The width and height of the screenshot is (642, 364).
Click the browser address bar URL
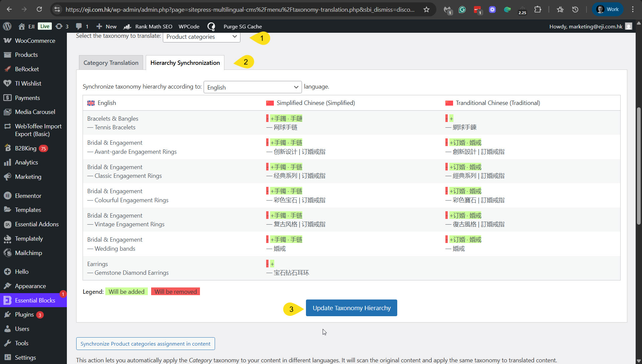tap(239, 9)
